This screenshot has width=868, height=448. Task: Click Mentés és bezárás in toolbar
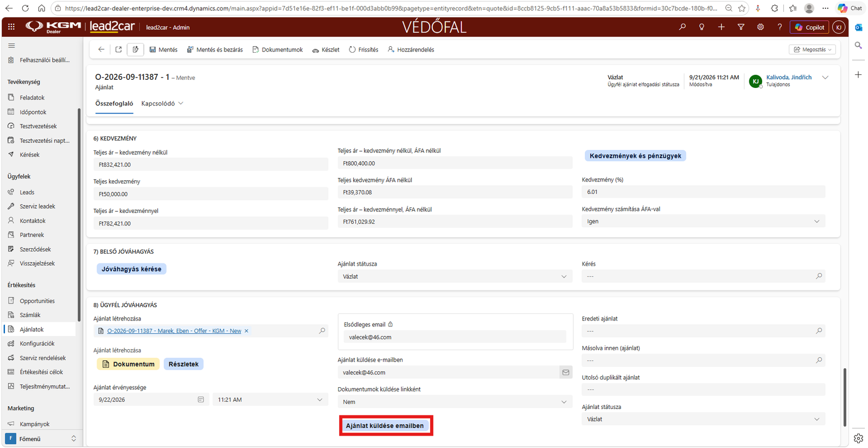tap(215, 49)
